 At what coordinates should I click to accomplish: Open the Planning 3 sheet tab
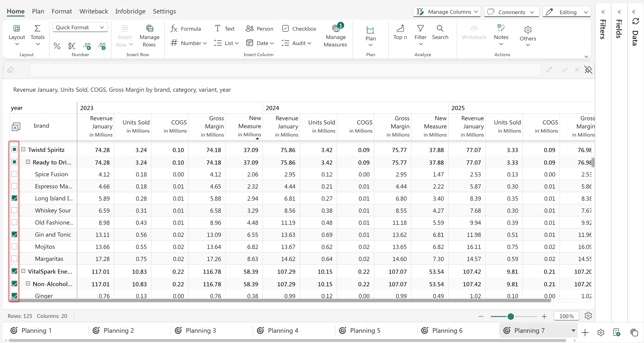(201, 330)
